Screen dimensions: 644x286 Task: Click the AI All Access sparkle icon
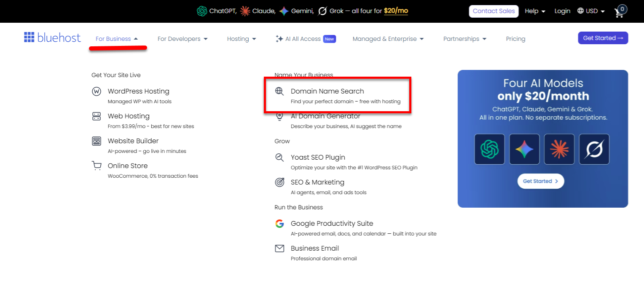(279, 39)
